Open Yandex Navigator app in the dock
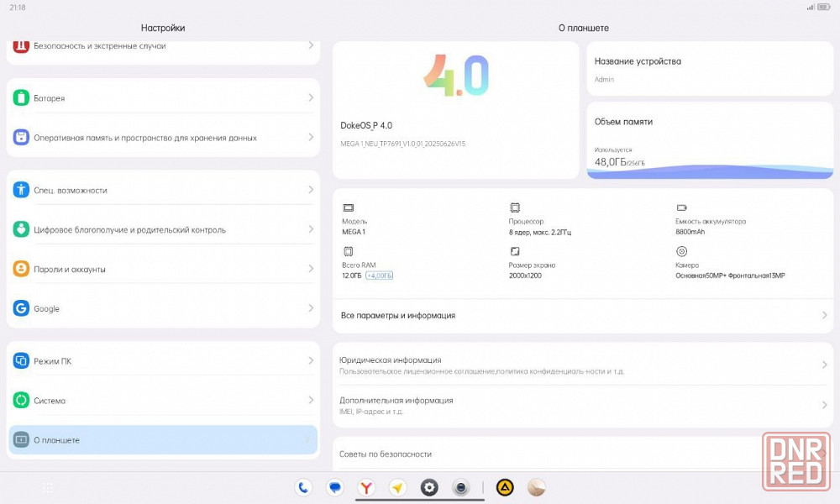The height and width of the screenshot is (504, 840). pos(398,487)
